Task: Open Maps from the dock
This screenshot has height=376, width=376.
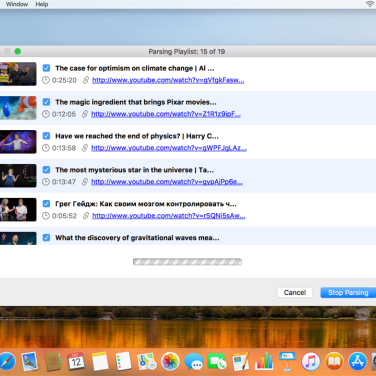Action: click(x=147, y=362)
